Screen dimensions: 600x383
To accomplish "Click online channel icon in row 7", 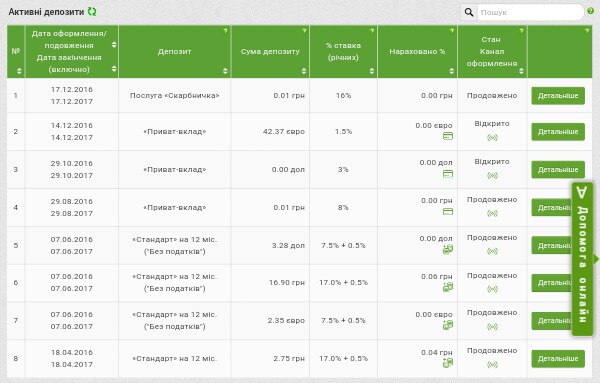I will pos(492,326).
